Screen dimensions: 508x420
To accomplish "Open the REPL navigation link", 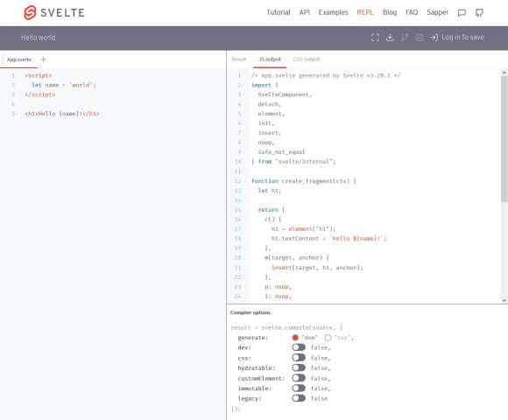I will pyautogui.click(x=365, y=12).
